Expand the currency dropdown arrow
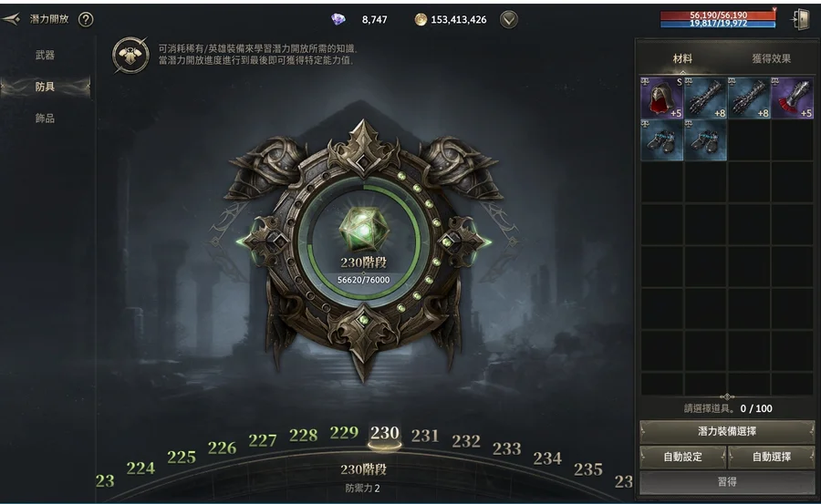Screen dimensions: 821x504 (508, 19)
